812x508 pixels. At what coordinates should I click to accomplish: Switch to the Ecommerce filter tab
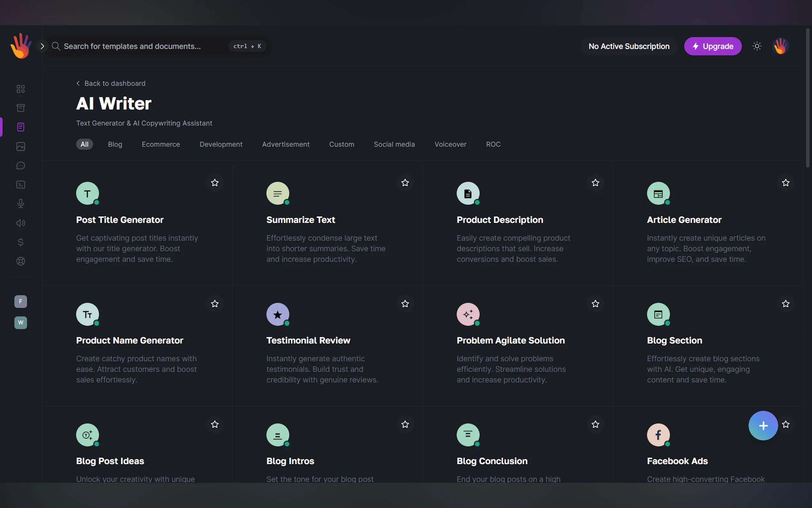tap(161, 144)
